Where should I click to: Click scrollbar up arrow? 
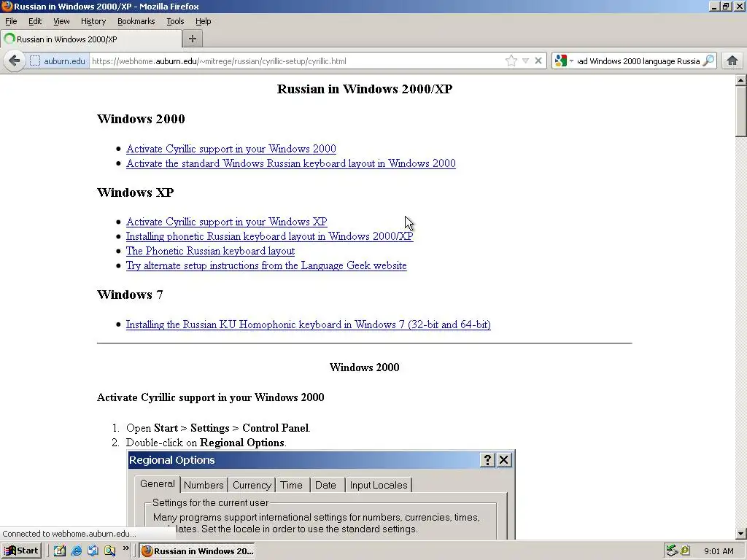[x=741, y=80]
